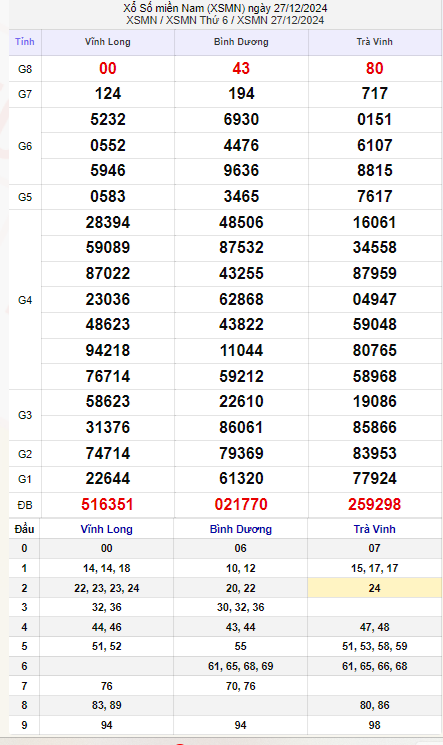Open blue Vĩnh Long link in Đầu table
Image resolution: width=443 pixels, height=745 pixels.
[x=106, y=529]
